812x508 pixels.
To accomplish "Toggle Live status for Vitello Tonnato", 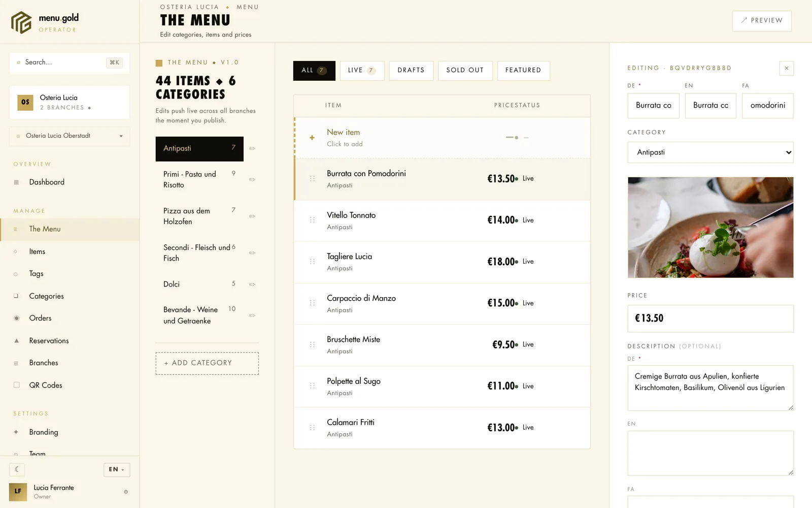I will pos(525,220).
